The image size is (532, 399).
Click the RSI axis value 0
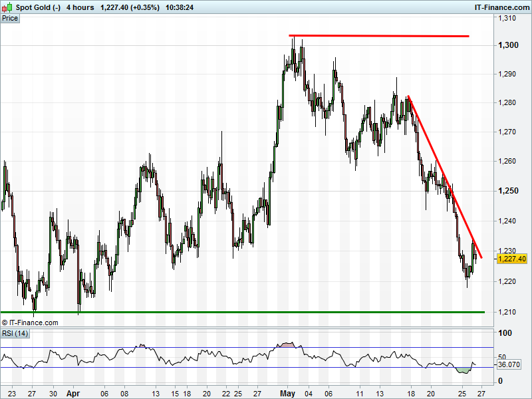pyautogui.click(x=500, y=381)
